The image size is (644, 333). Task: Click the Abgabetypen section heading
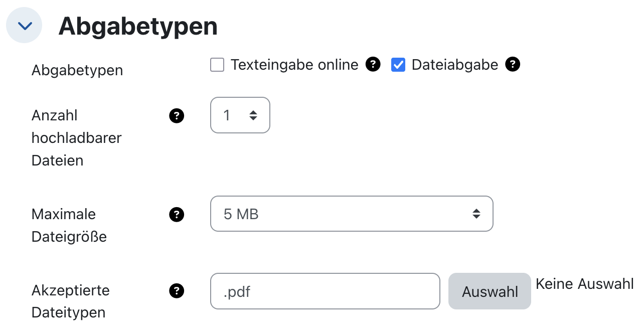[x=138, y=26]
